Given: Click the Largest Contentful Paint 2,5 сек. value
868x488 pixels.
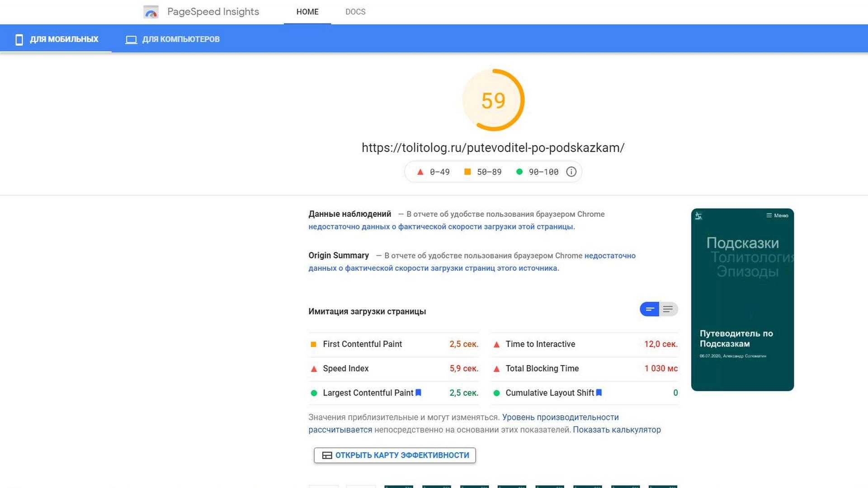Looking at the screenshot, I should [x=464, y=393].
